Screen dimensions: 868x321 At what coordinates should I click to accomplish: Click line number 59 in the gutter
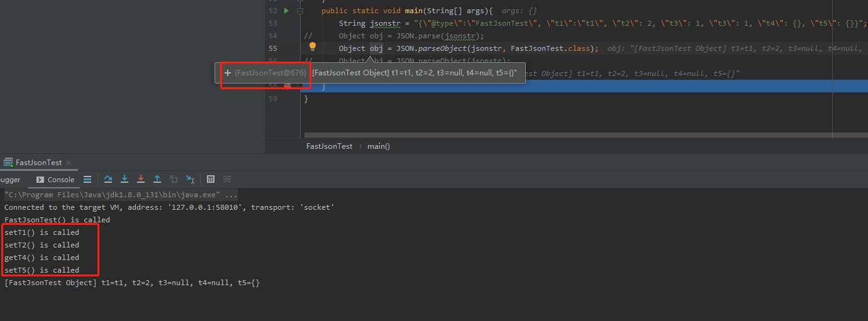pyautogui.click(x=272, y=99)
